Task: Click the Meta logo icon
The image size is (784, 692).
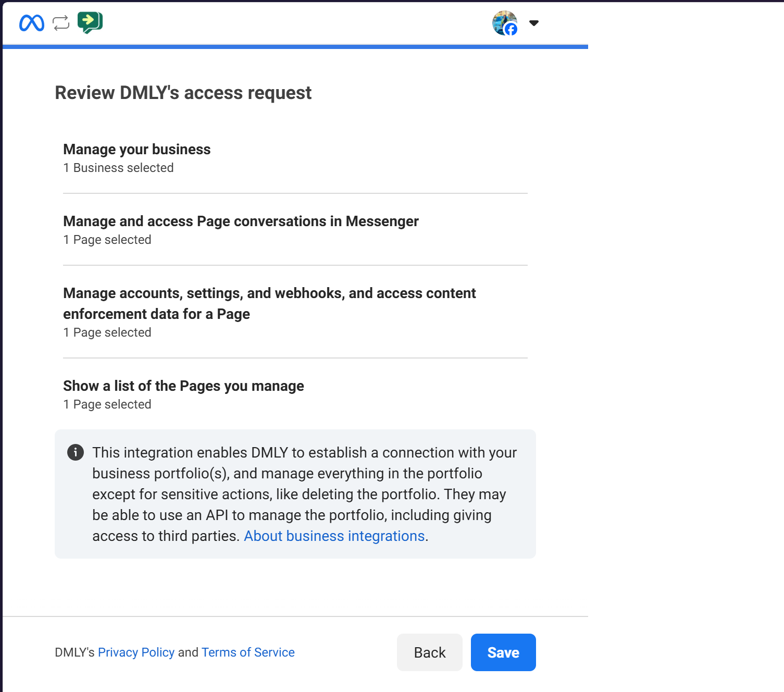Action: tap(32, 23)
